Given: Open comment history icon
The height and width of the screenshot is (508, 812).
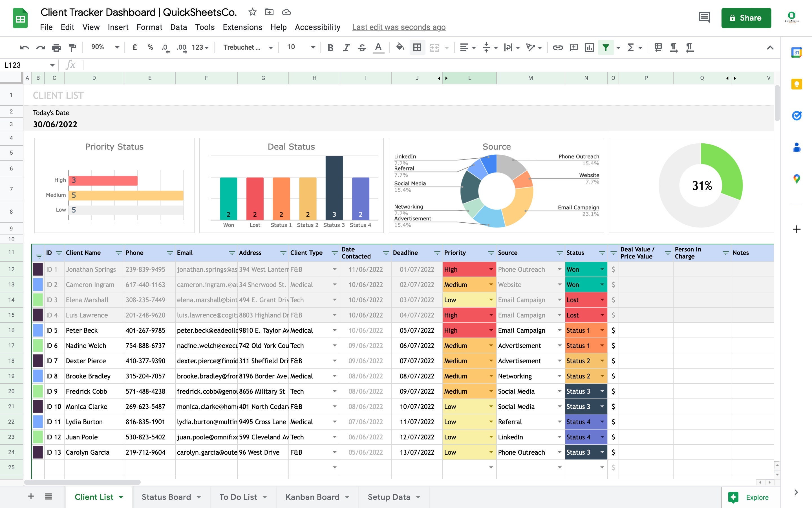Looking at the screenshot, I should tap(704, 17).
